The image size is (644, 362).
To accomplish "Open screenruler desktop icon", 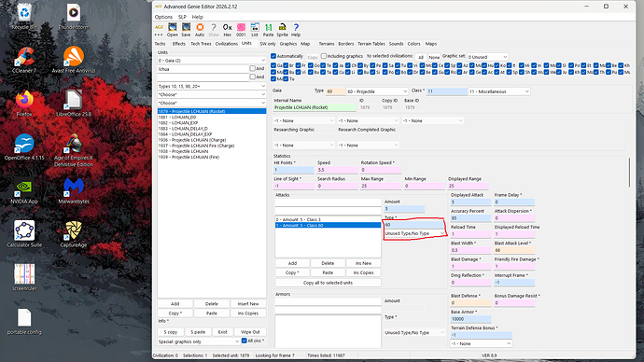I will pyautogui.click(x=24, y=277).
